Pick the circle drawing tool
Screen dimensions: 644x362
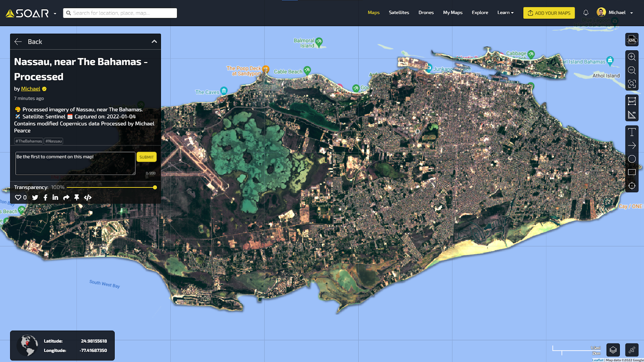point(632,159)
